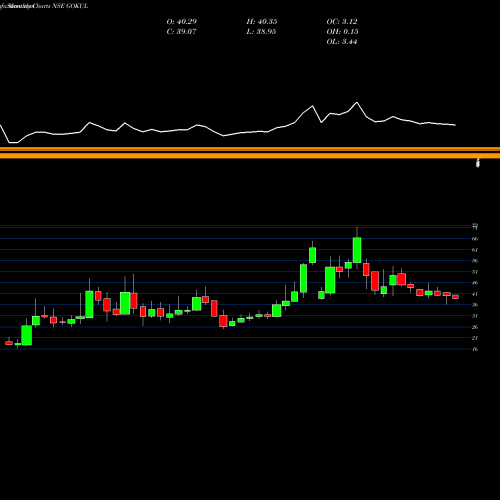The width and height of the screenshot is (500, 500).
Task: Select the 21 price axis label
Action: click(x=475, y=338)
